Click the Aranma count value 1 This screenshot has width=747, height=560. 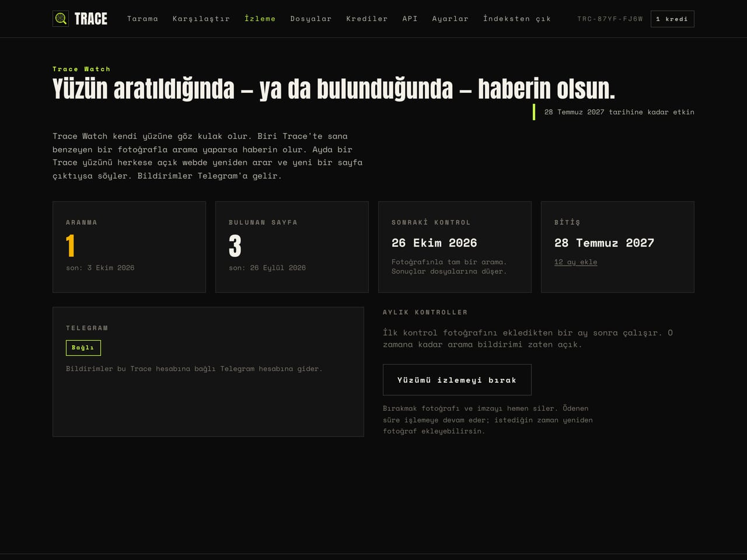pos(71,246)
